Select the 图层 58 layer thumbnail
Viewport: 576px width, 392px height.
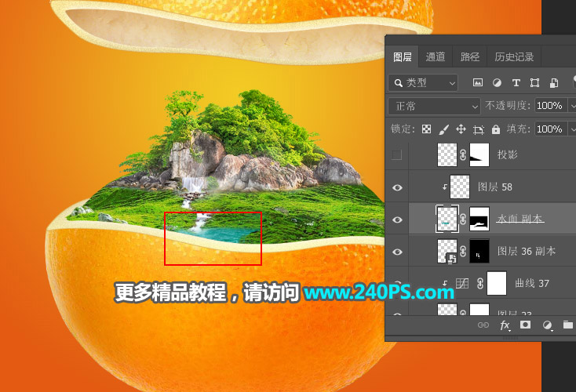(460, 187)
